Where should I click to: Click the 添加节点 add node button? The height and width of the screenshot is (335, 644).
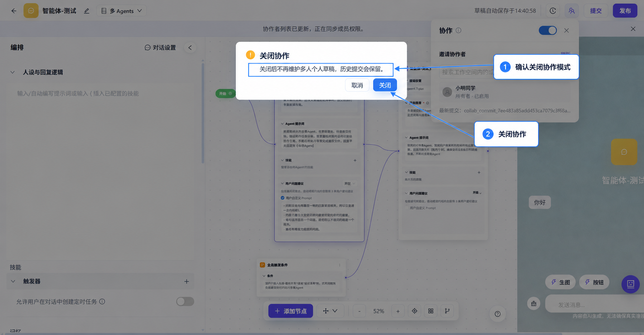click(291, 311)
